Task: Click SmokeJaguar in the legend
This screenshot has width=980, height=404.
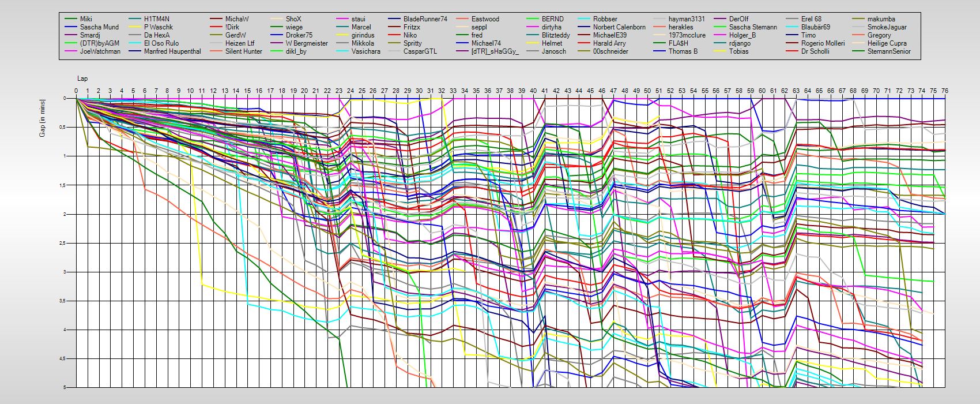Action: [x=887, y=27]
